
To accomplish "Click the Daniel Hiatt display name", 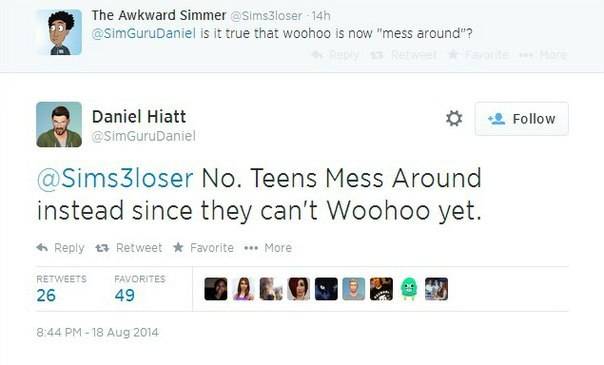I will [139, 117].
